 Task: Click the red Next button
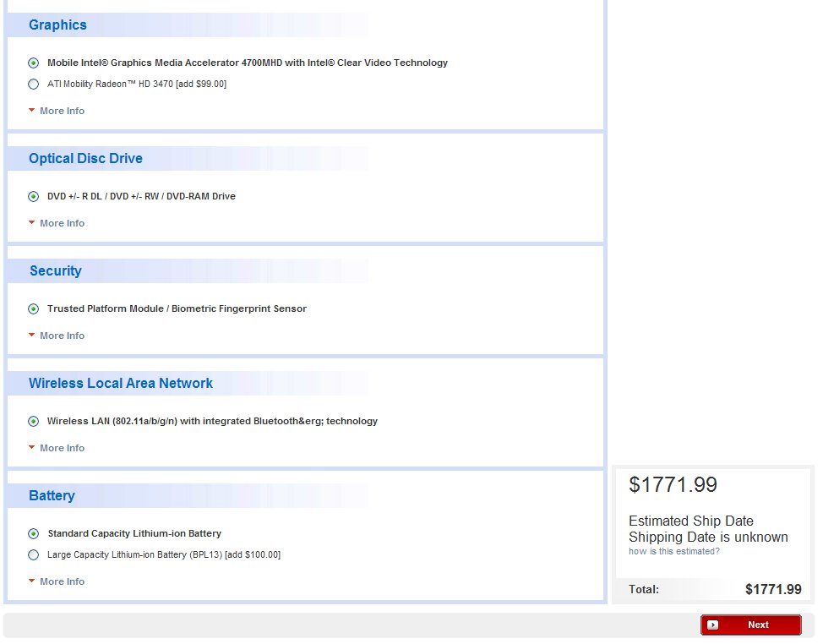pyautogui.click(x=750, y=625)
